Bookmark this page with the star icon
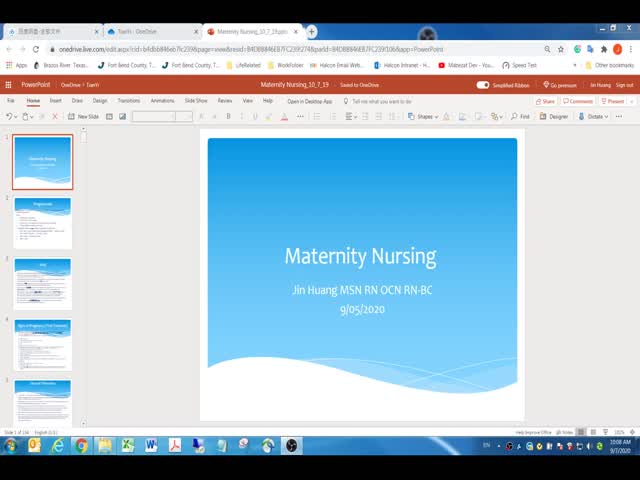Screen dimensions: 640x480 pos(561,49)
